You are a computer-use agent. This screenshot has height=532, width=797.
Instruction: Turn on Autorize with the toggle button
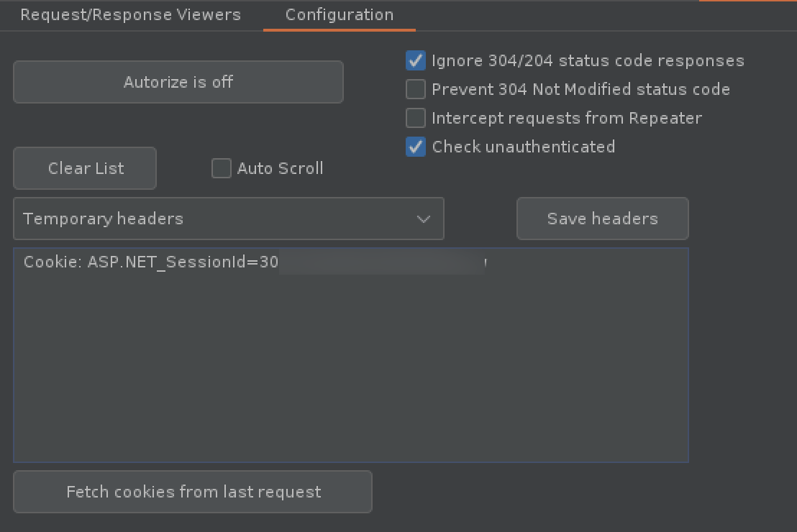tap(178, 82)
